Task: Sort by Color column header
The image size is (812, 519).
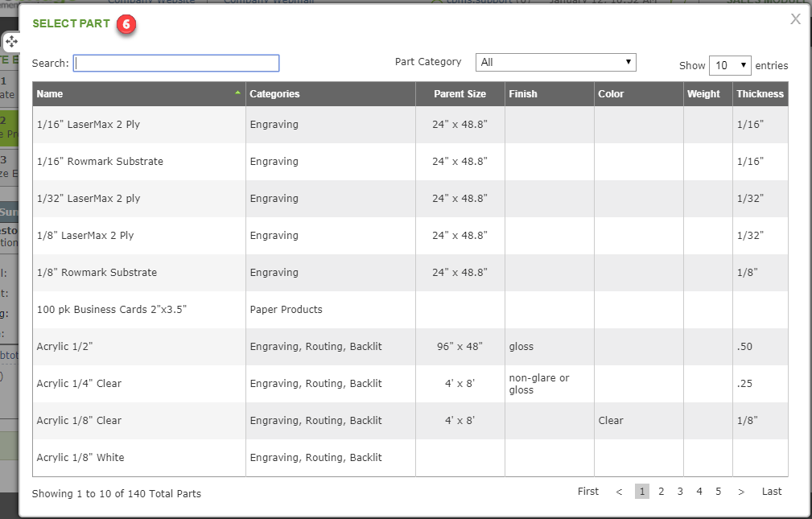Action: [x=638, y=94]
